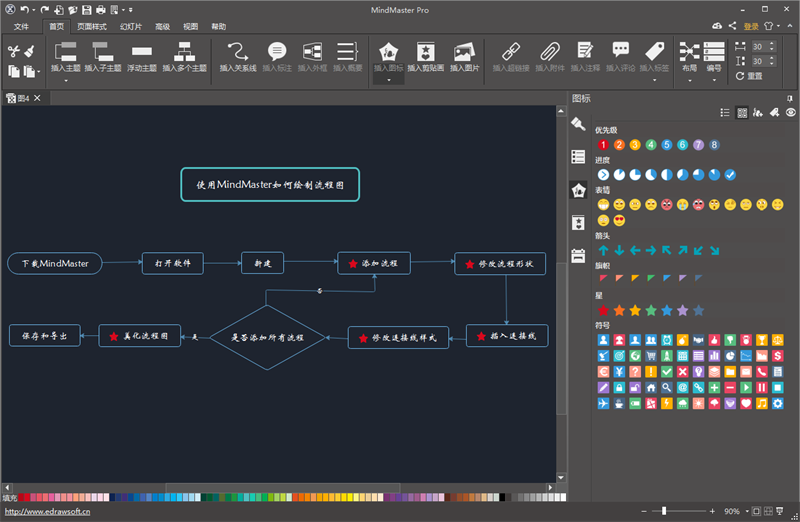Click the Insert Hyperlink (插入超链接) icon
The image size is (800, 522).
pos(511,52)
